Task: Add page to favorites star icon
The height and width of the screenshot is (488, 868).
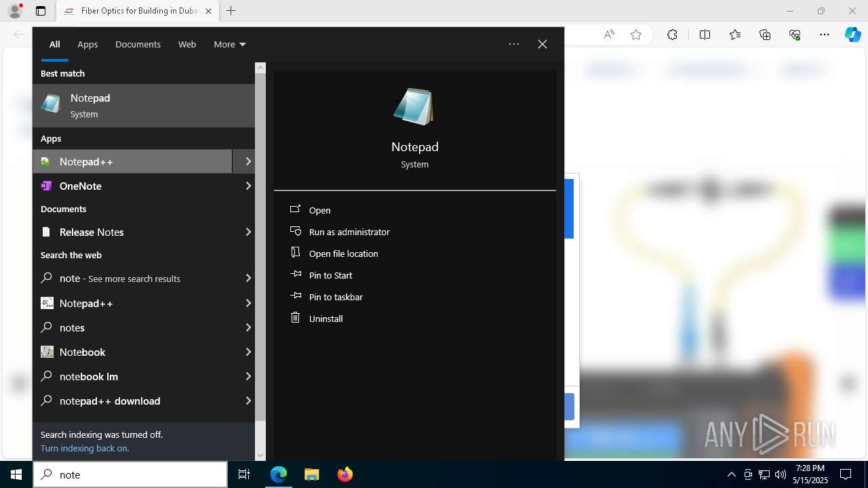Action: [636, 35]
